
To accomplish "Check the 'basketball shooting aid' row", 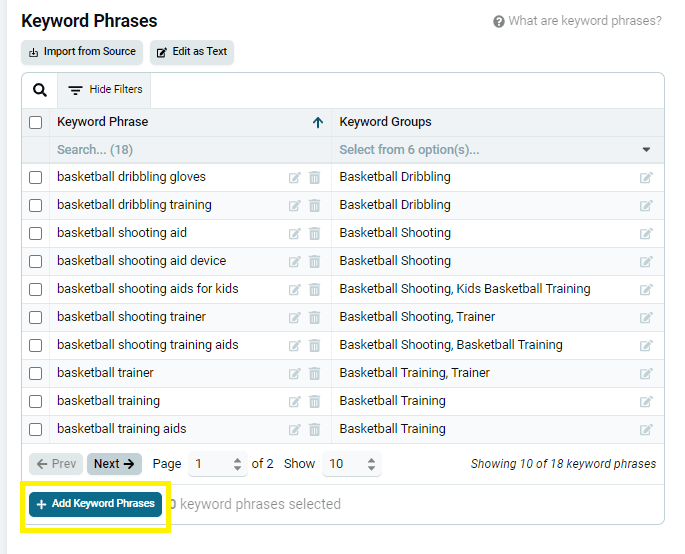I will (36, 233).
